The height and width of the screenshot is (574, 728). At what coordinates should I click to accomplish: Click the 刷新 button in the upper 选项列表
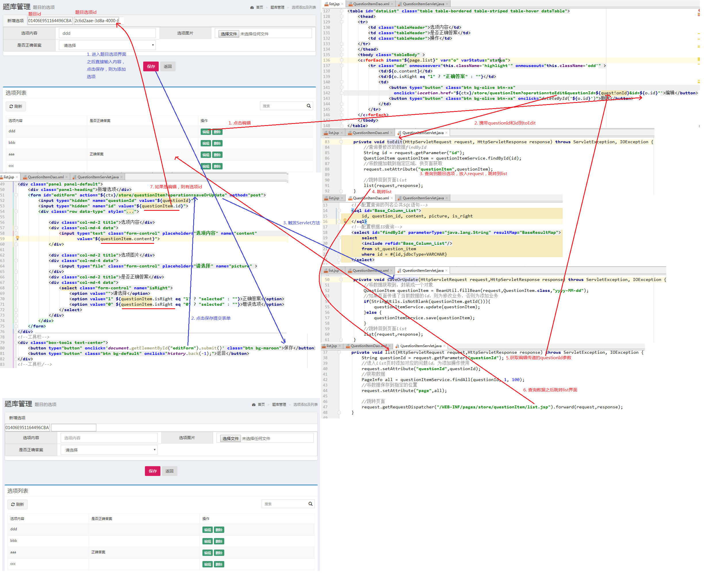coord(16,106)
